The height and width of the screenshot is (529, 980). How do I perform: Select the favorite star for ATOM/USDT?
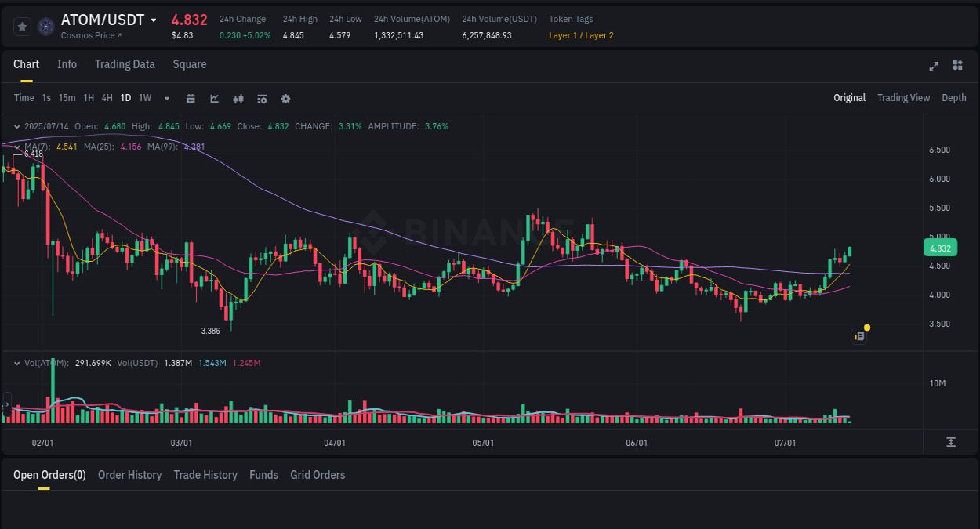22,26
